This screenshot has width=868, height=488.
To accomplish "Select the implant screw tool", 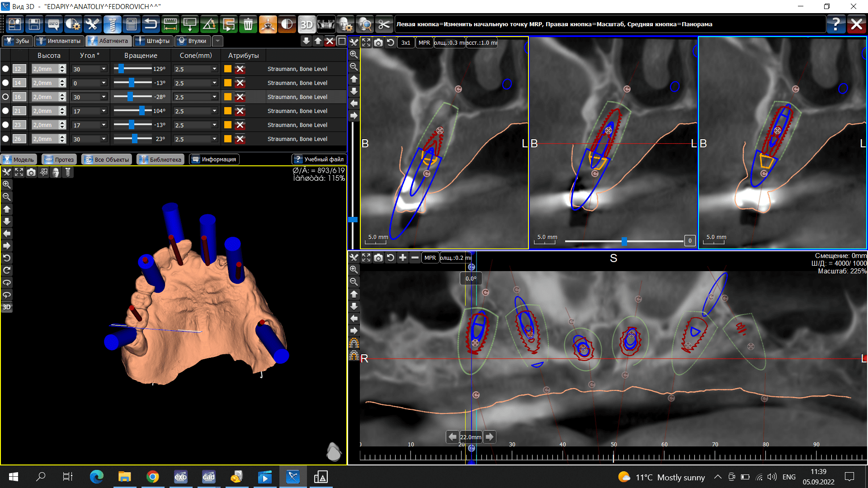I will pyautogui.click(x=112, y=24).
